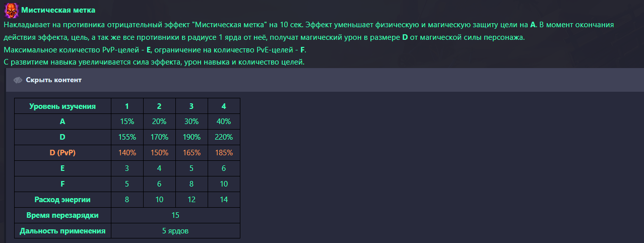Viewport: 644px width, 243px height.
Task: Click the cooldown value 15
Action: [175, 215]
